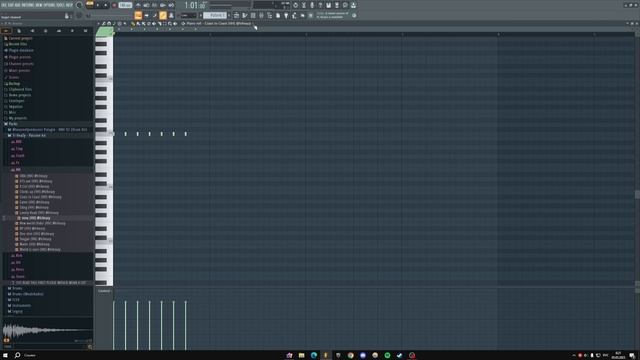Viewport: 640px width, 360px height.
Task: Click the orange playlist view button
Action: 138,16
